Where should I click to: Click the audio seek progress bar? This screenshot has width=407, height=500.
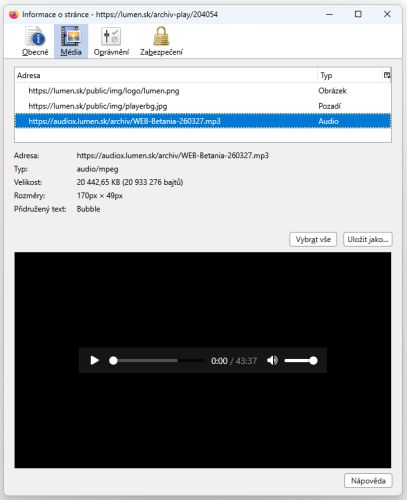(157, 360)
